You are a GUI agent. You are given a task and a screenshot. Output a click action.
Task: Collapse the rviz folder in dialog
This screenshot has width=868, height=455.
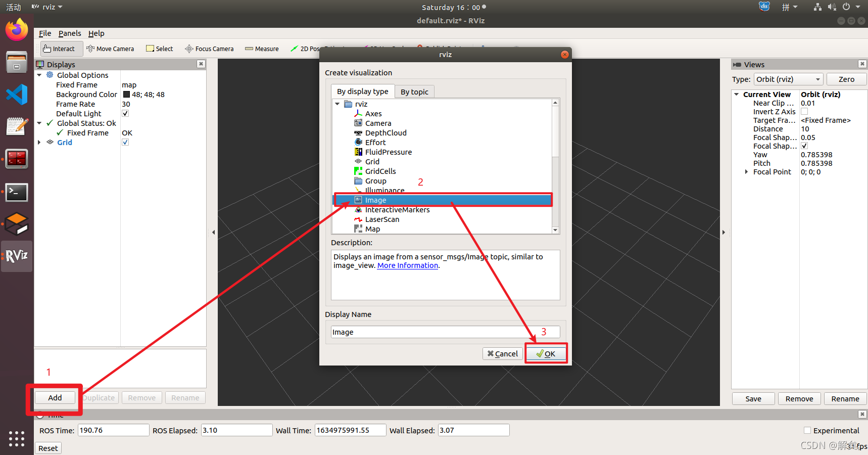[x=337, y=104]
